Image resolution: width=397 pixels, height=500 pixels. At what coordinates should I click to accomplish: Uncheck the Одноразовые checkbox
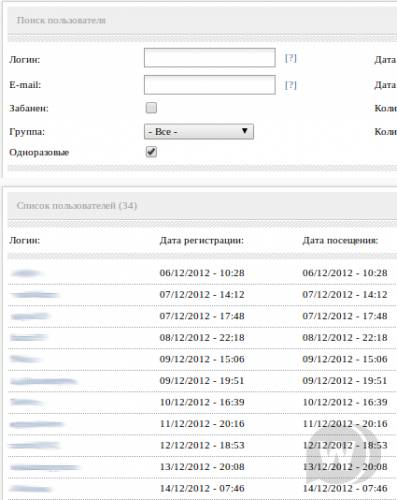(151, 152)
